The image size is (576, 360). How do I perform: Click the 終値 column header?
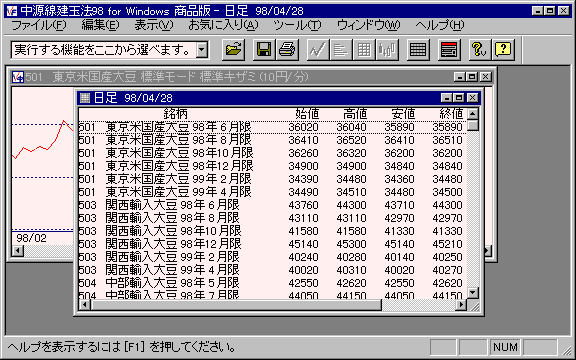pyautogui.click(x=451, y=114)
